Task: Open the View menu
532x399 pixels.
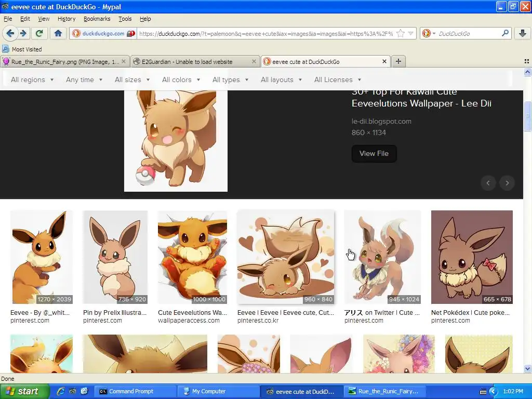Action: point(44,19)
